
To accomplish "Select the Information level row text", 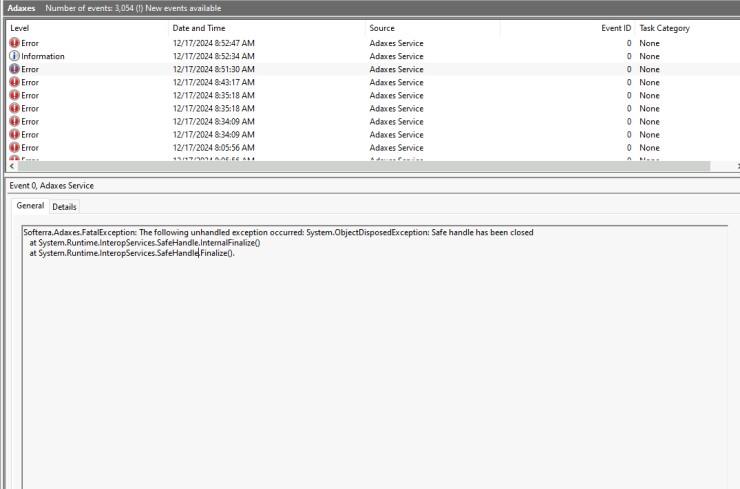I will [42, 56].
